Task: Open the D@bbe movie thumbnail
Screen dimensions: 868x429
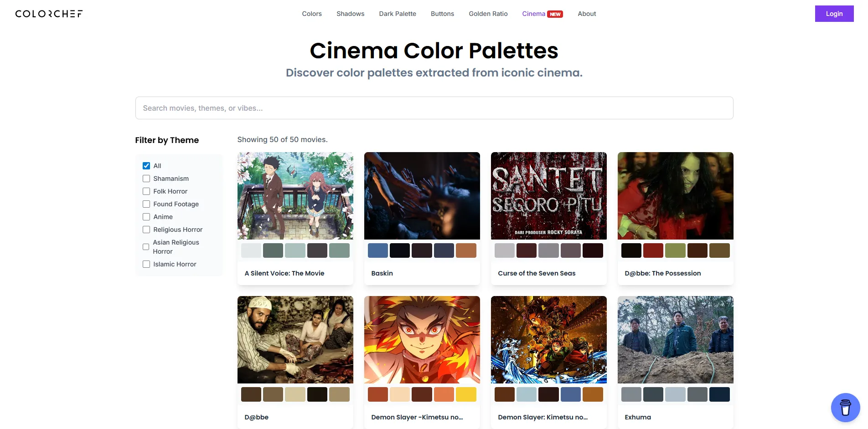Action: (295, 340)
